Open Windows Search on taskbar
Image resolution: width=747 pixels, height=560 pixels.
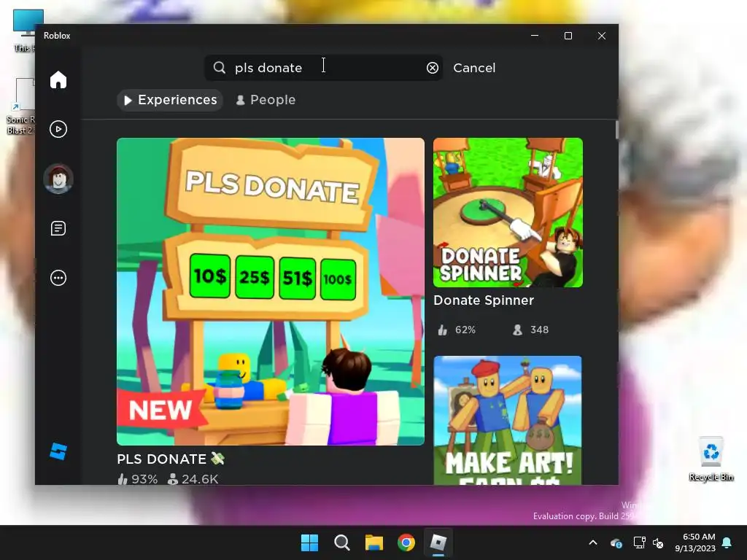(341, 542)
